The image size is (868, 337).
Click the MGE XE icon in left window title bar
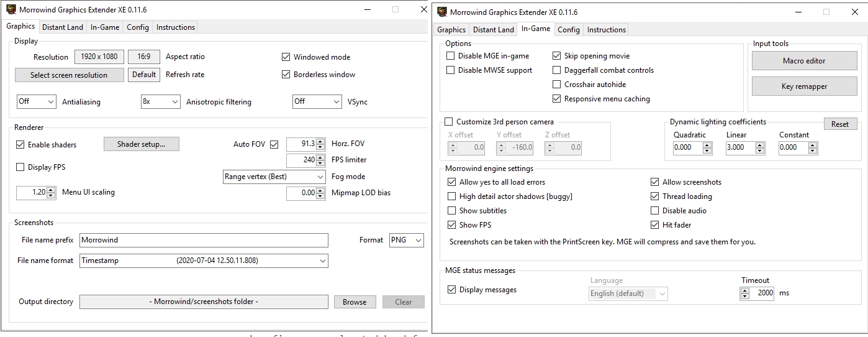11,10
